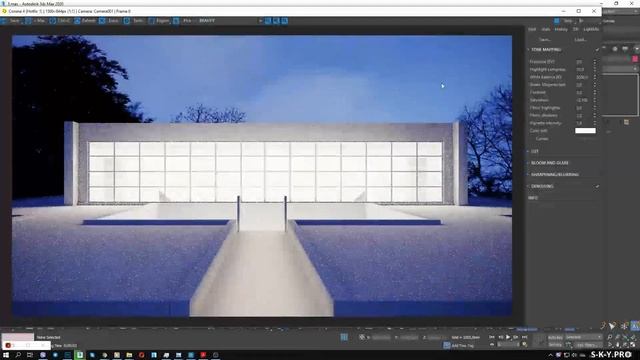Screen dimensions: 640x360
Task: Collapse the Tone Mapping section
Action: click(545, 50)
